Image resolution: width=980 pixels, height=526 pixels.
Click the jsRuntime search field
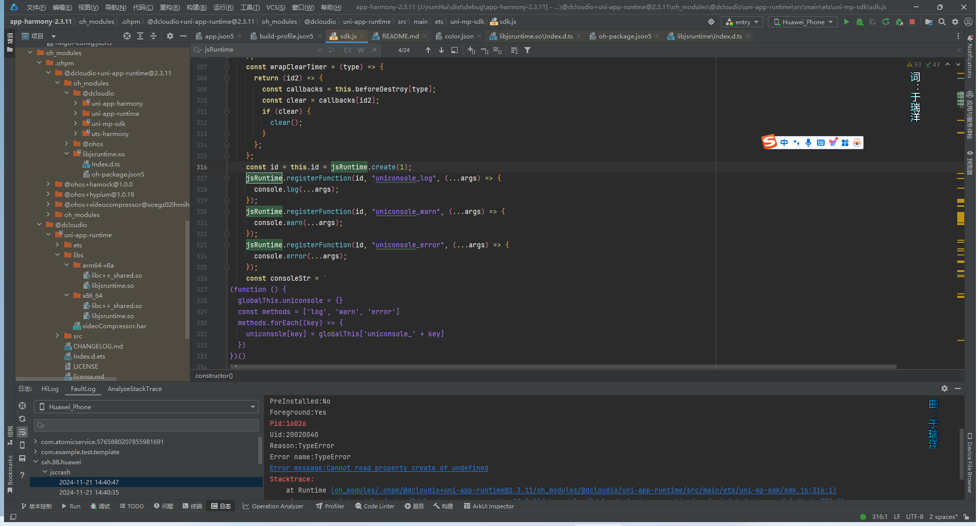click(x=259, y=50)
